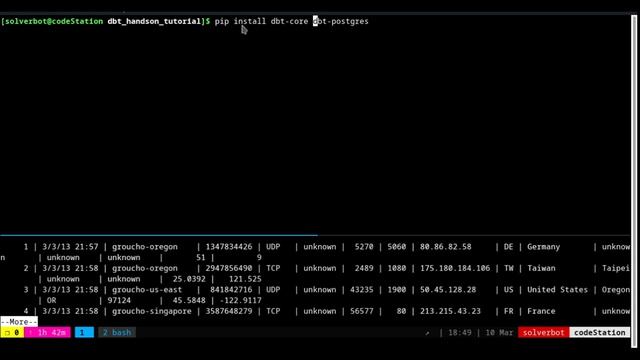The width and height of the screenshot is (640, 360).
Task: Click 'groucho-oregon' in row 1
Action: [x=145, y=247]
